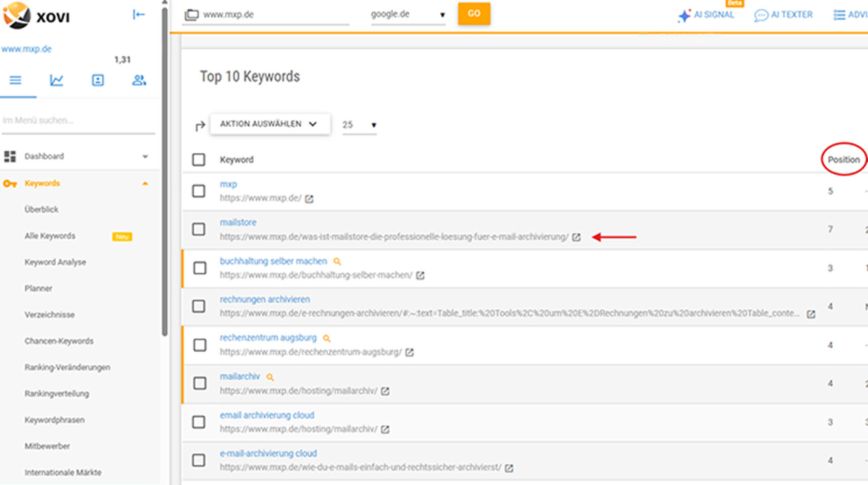Open the Aktion auswählen dropdown

pyautogui.click(x=269, y=124)
